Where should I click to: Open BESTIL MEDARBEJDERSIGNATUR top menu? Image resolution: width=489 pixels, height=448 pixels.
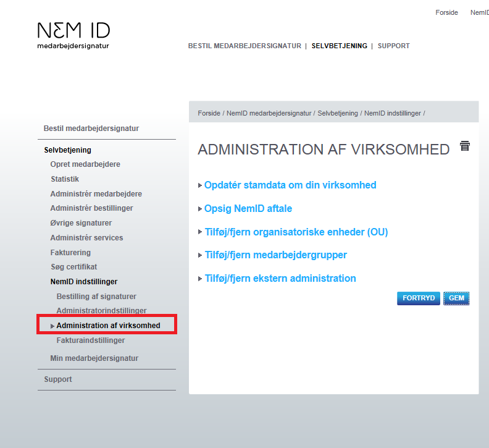coord(245,46)
